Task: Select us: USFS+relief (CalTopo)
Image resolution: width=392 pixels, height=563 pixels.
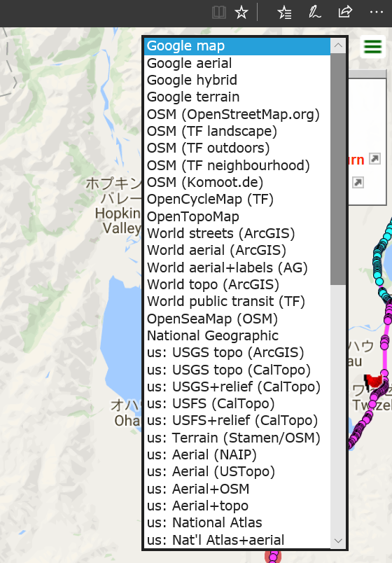Action: pos(237,420)
